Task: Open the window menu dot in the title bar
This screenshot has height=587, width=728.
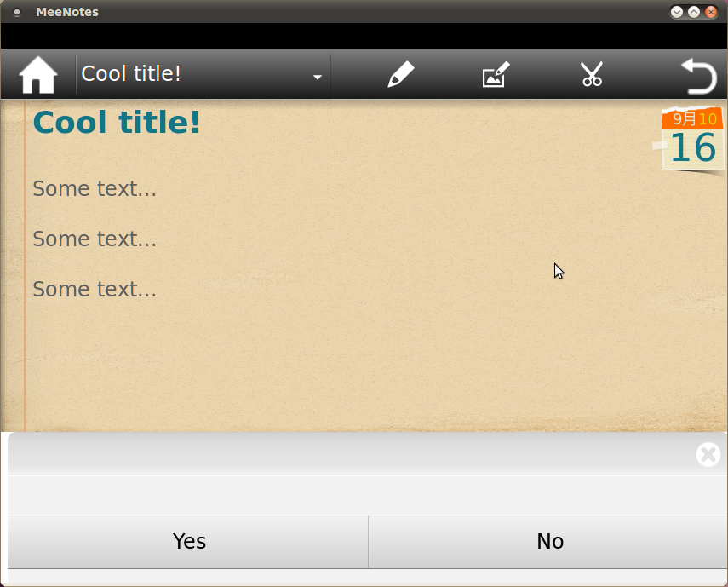Action: coord(17,12)
